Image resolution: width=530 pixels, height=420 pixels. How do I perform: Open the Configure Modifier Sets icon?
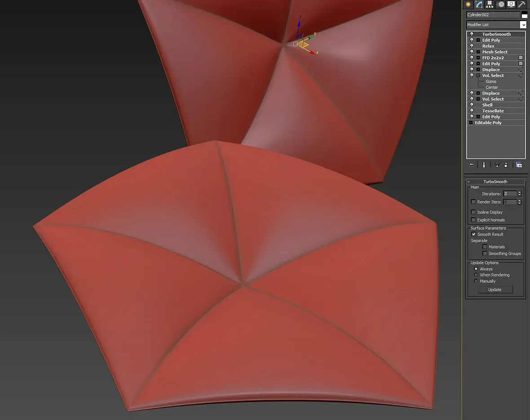click(519, 165)
